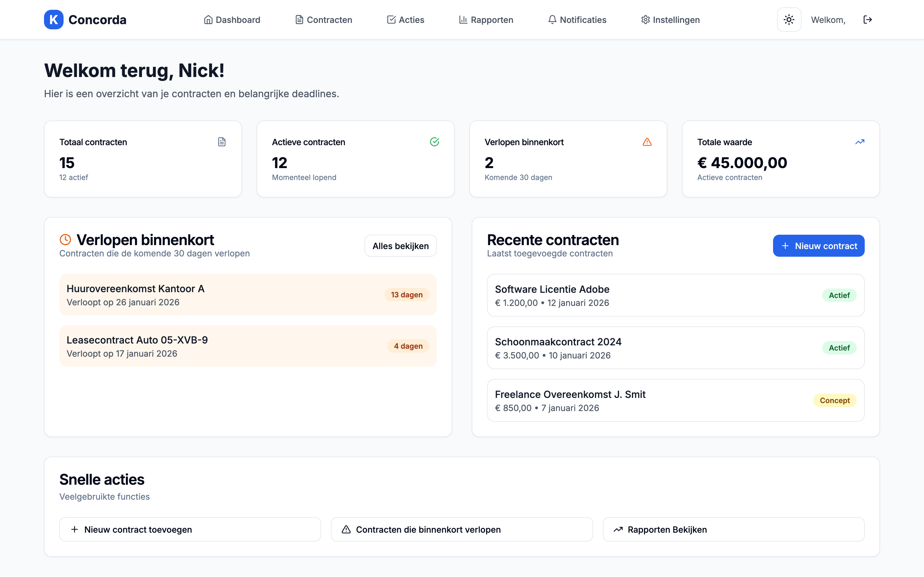Click Rapporten Bekijken quick action
The image size is (924, 577).
(733, 529)
